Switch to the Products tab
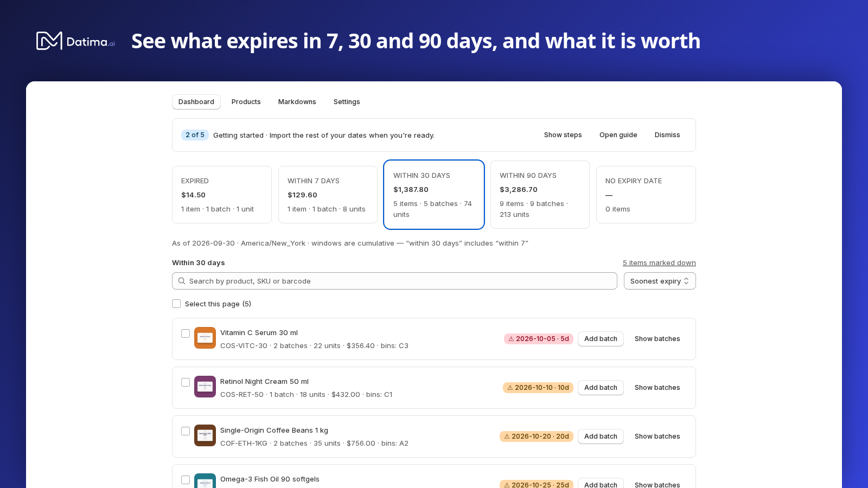 (x=246, y=102)
